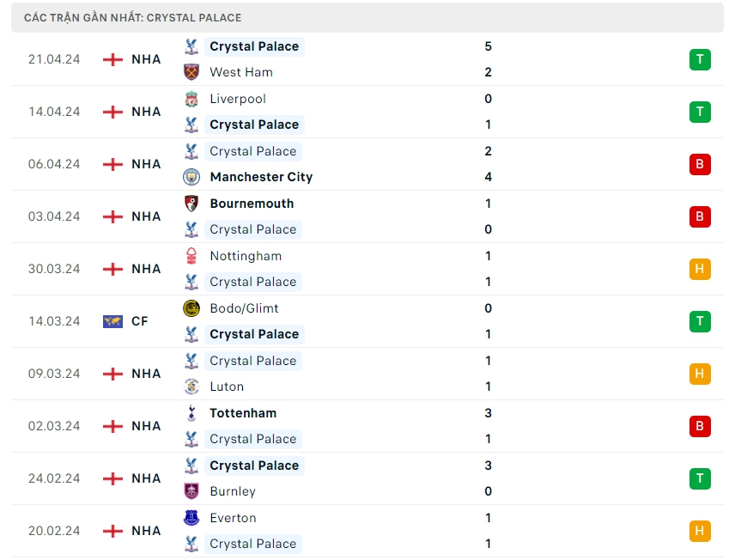Viewport: 735px width, 560px height.
Task: Click the Everton club crest icon
Action: pyautogui.click(x=191, y=518)
